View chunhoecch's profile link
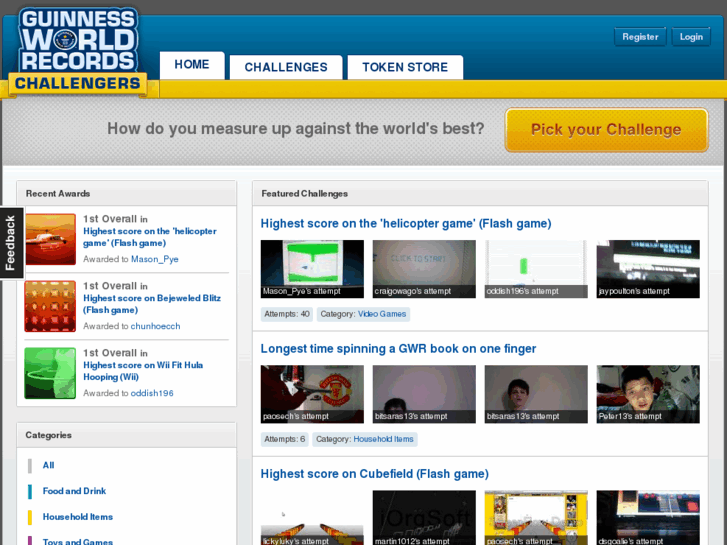 click(x=155, y=326)
